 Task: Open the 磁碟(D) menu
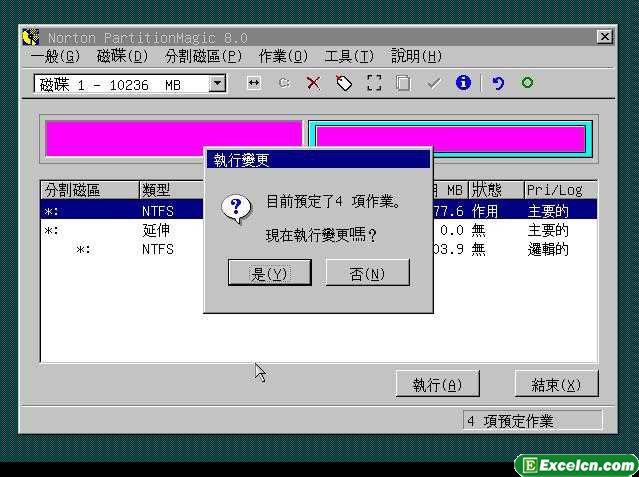[x=122, y=56]
